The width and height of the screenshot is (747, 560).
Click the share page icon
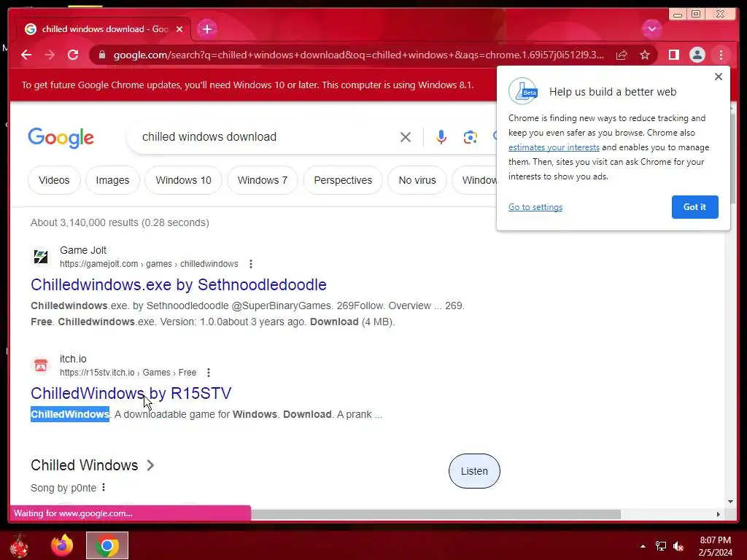click(x=622, y=55)
